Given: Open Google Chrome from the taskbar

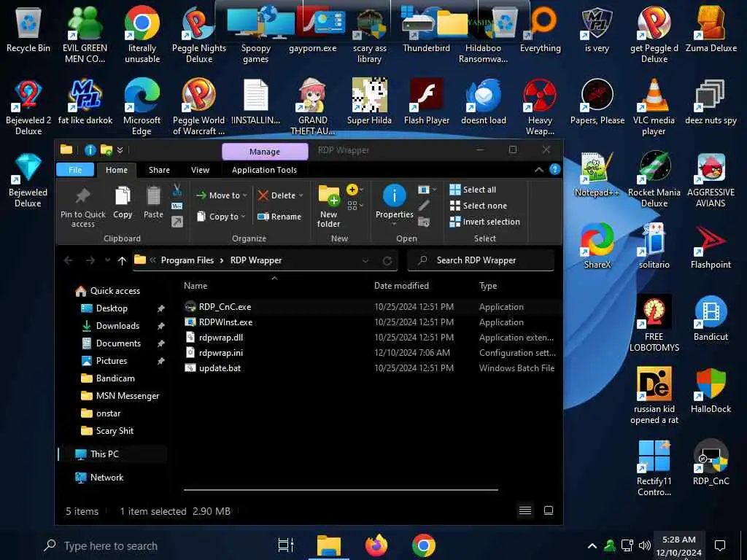Looking at the screenshot, I should pos(424,545).
